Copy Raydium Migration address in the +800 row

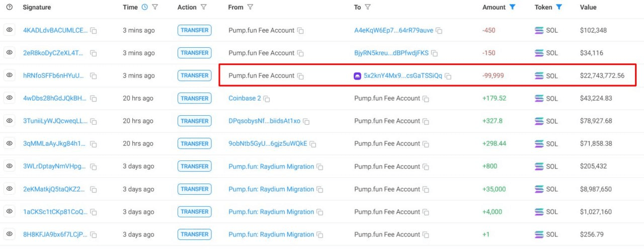320,167
